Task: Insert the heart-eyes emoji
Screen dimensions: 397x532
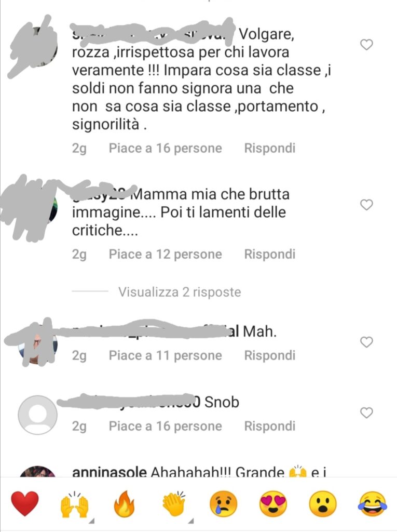Action: tap(273, 504)
